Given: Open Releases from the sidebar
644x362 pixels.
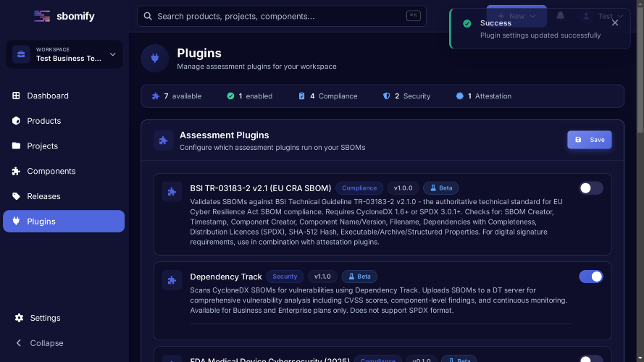Looking at the screenshot, I should click(64, 196).
